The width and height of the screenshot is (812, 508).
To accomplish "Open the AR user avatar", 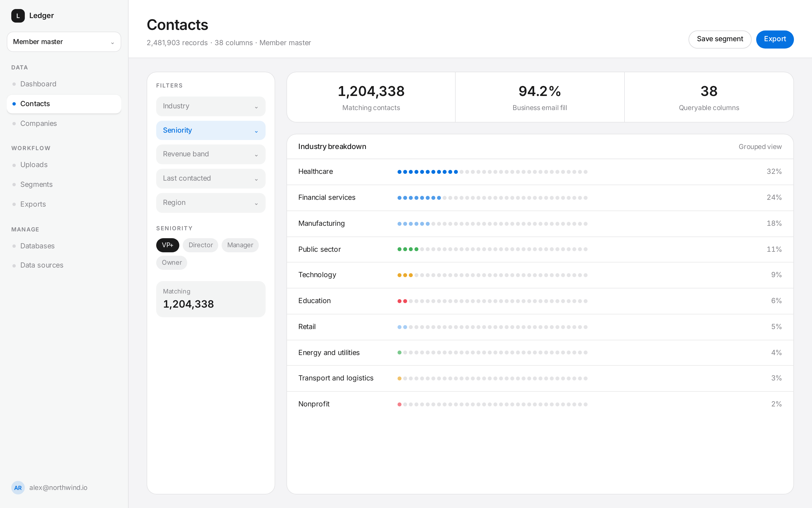I will (x=18, y=487).
